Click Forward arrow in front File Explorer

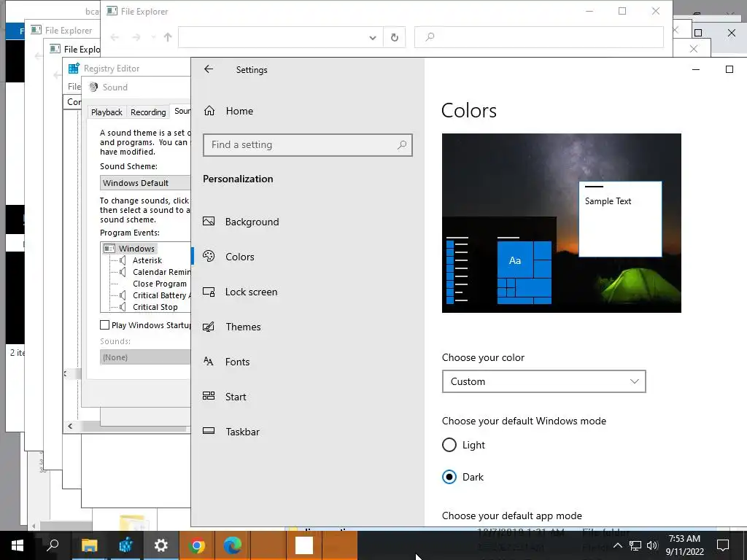click(x=136, y=37)
